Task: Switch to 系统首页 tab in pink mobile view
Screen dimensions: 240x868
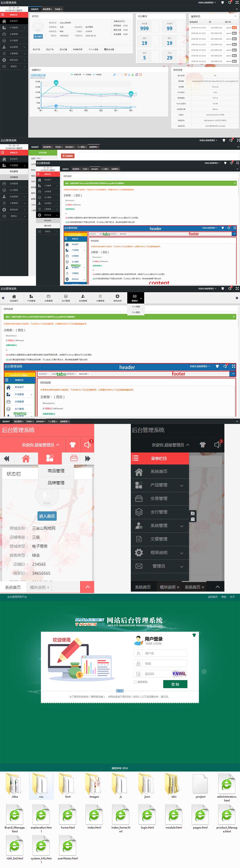Action: click(13, 587)
